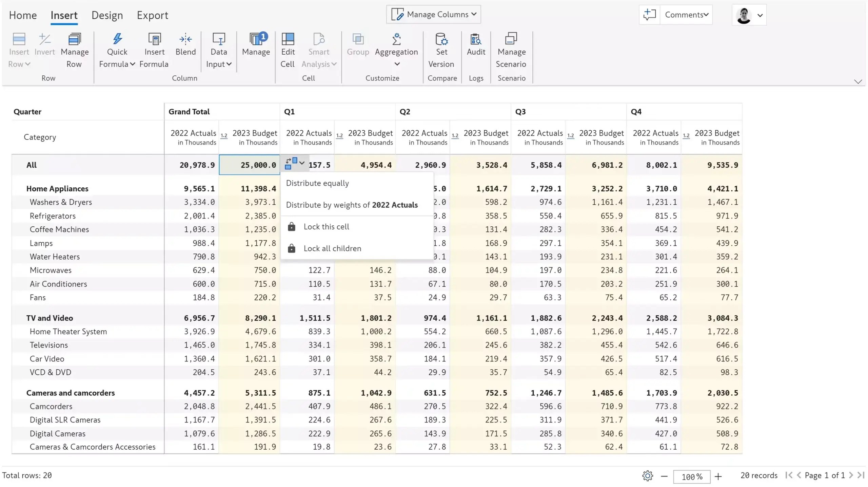
Task: Click the Blend column icon
Action: point(185,39)
